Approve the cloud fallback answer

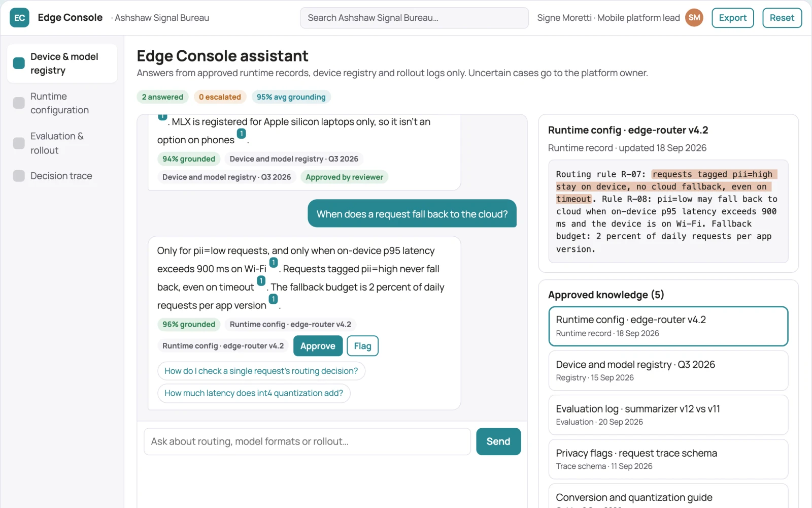pos(318,346)
